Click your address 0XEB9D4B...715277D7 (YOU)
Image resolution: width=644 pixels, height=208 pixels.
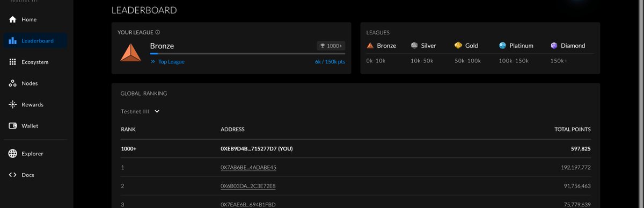pos(257,148)
